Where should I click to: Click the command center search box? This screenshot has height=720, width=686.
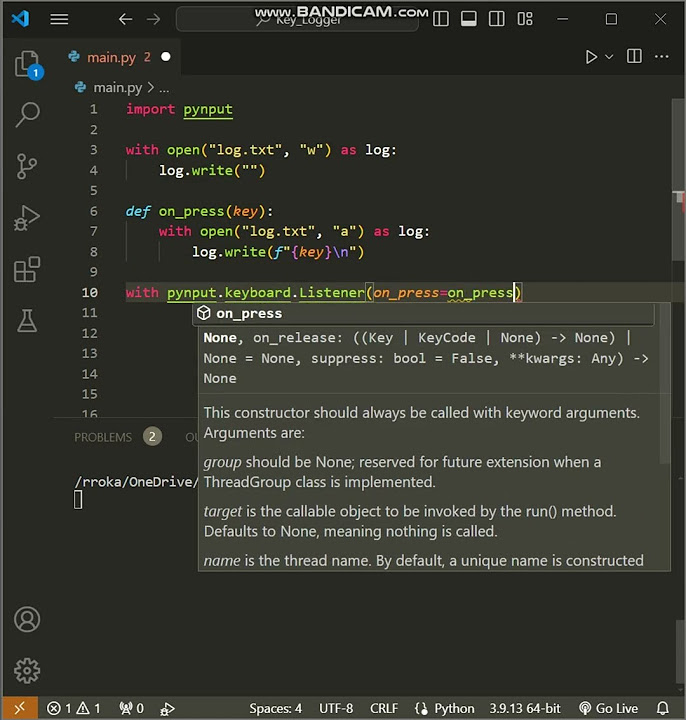click(x=297, y=19)
